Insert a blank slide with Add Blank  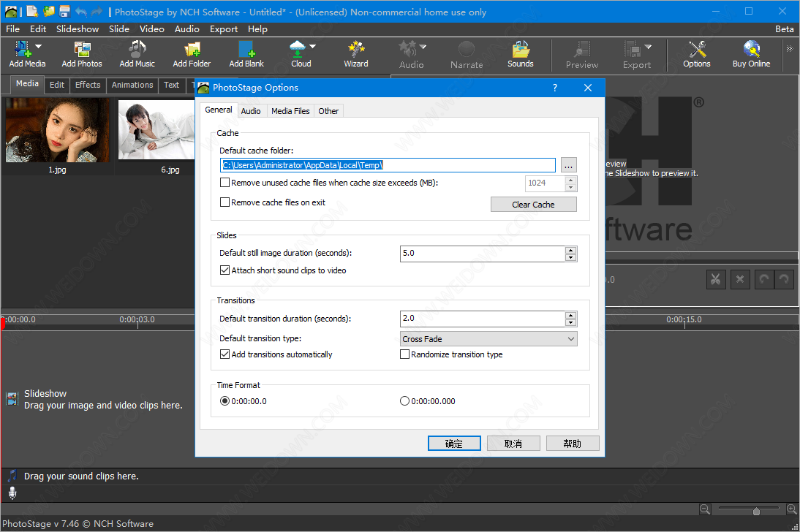(x=246, y=49)
